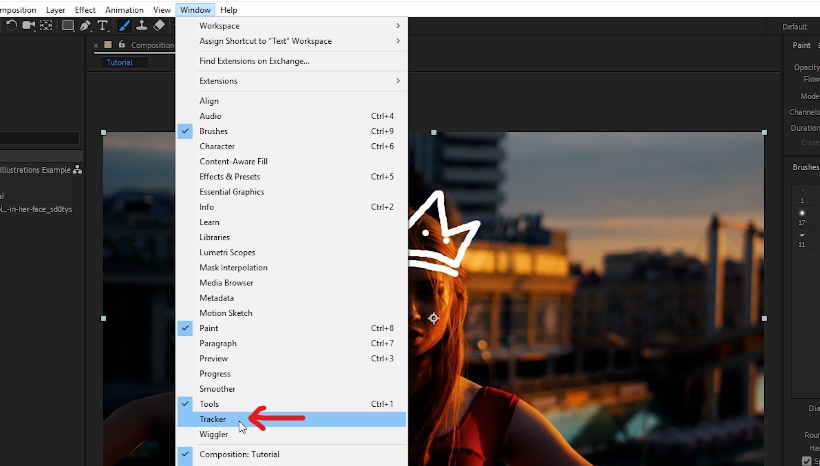820x466 pixels.
Task: Select the size 1 brush preset
Action: point(802,196)
